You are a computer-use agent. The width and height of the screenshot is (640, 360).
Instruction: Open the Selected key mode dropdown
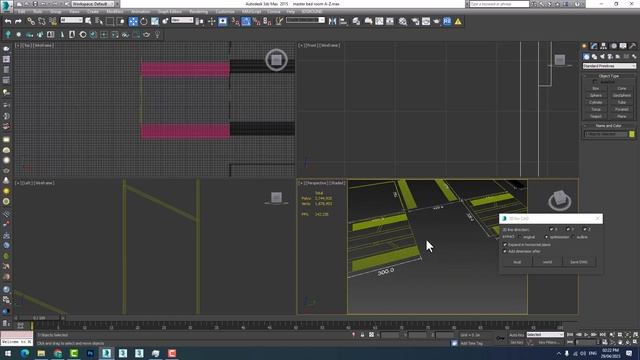545,335
